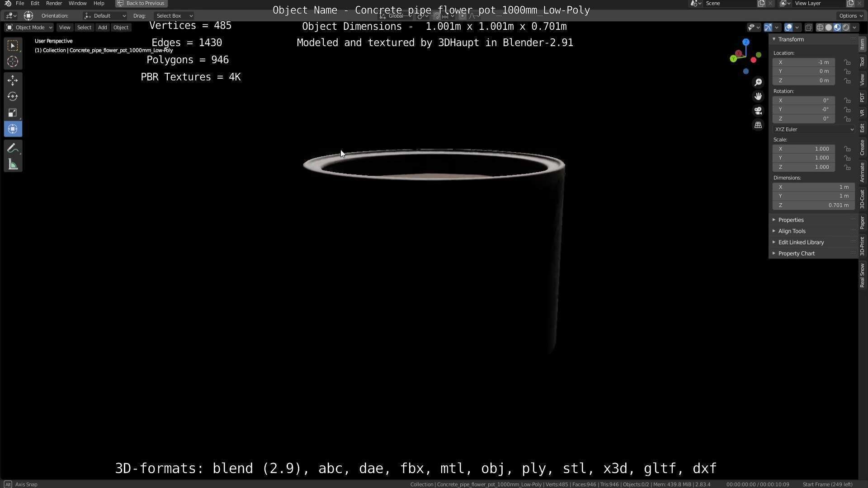
Task: Toggle camera view icon
Action: [x=758, y=111]
